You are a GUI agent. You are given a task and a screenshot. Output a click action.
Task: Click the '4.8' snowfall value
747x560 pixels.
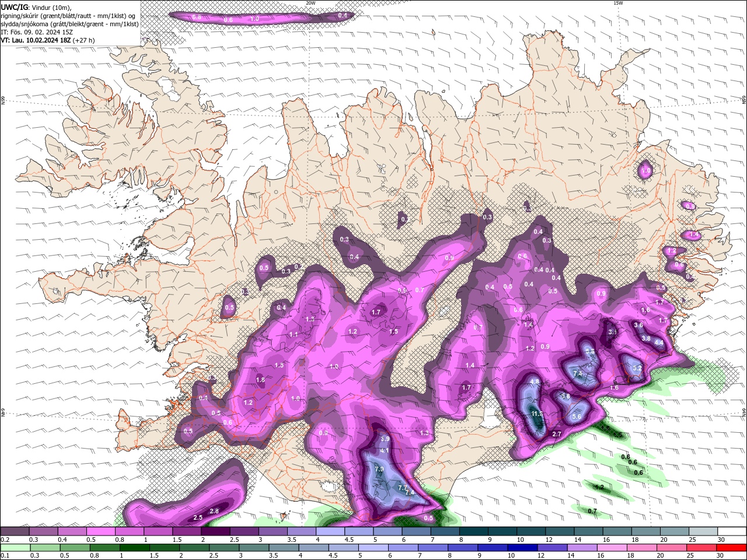click(535, 381)
